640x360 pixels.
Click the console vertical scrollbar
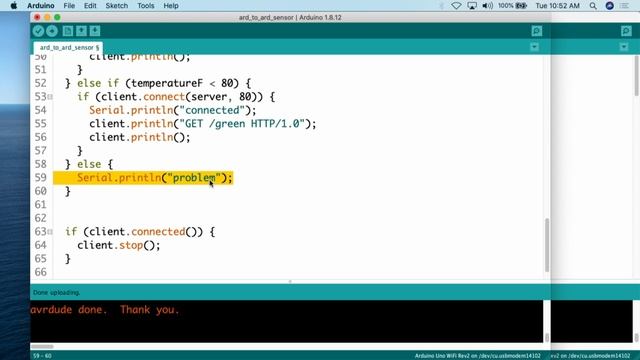(547, 337)
